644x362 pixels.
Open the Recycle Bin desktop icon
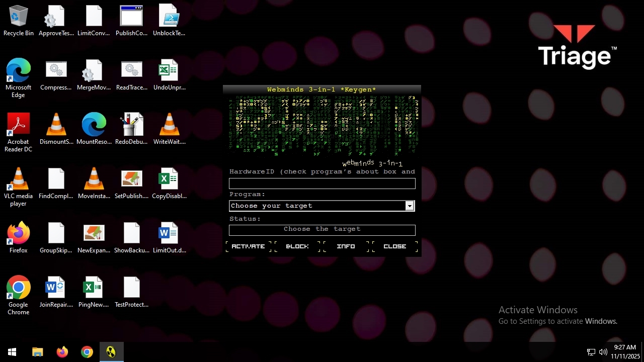click(x=19, y=21)
